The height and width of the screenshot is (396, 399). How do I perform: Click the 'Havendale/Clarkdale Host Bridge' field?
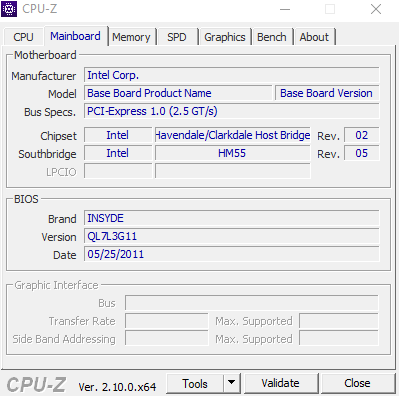pyautogui.click(x=233, y=135)
